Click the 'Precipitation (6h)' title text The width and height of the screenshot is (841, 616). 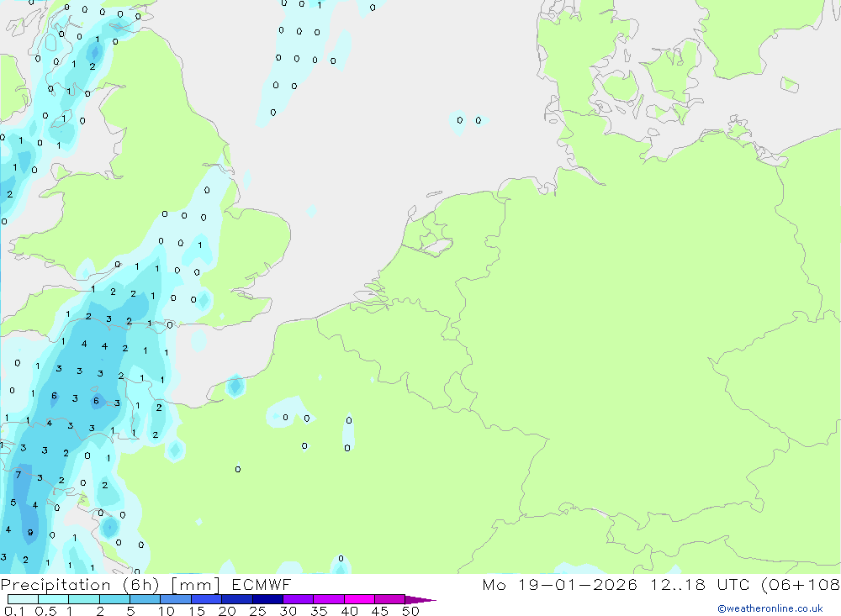(80, 585)
